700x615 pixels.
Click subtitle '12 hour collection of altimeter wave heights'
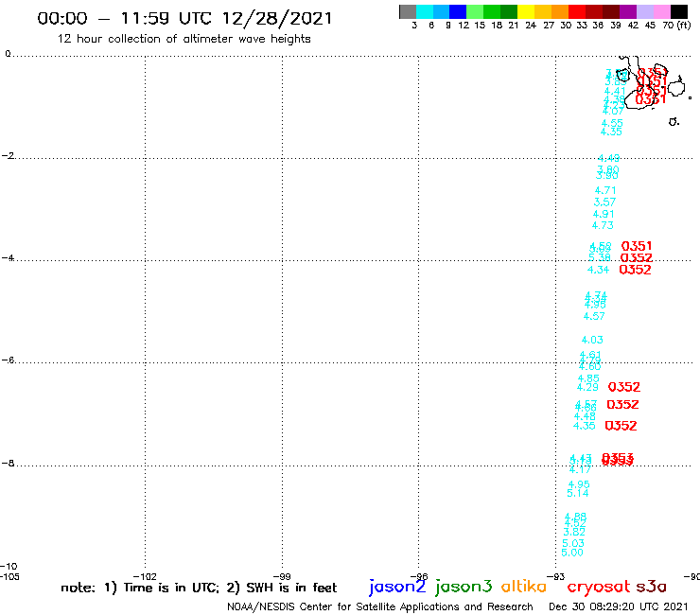[x=184, y=40]
